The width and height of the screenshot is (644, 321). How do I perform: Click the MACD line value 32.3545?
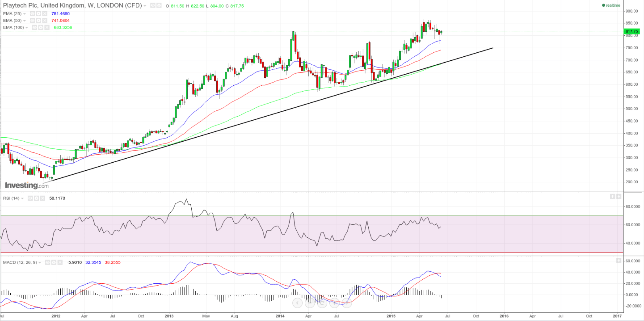click(x=93, y=262)
